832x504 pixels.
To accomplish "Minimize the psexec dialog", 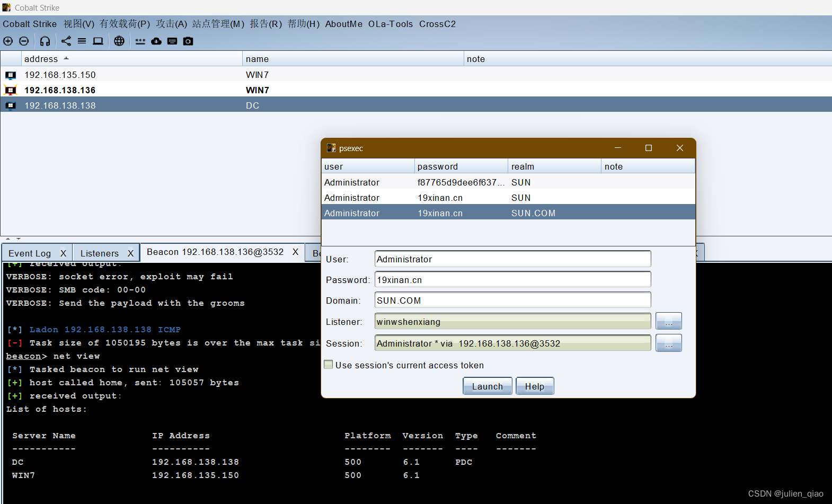I will (618, 148).
